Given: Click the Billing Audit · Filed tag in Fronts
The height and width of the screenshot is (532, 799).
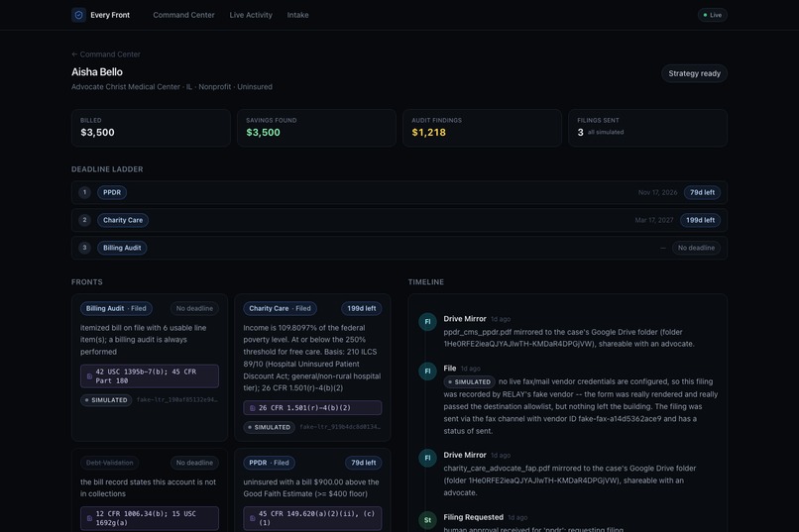Looking at the screenshot, I should click(116, 308).
